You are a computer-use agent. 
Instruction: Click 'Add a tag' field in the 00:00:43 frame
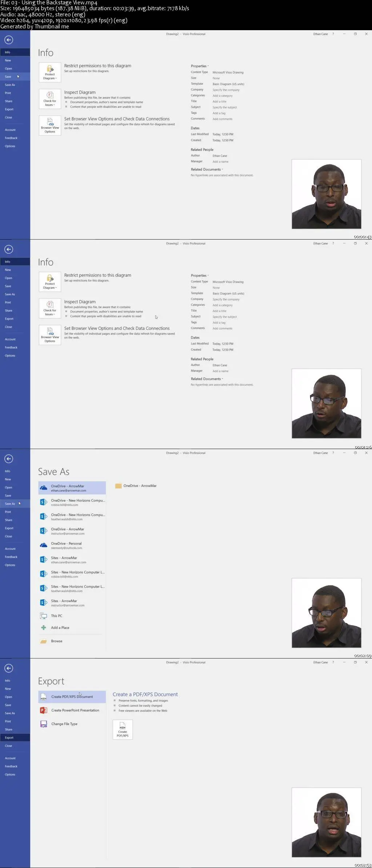pos(219,113)
